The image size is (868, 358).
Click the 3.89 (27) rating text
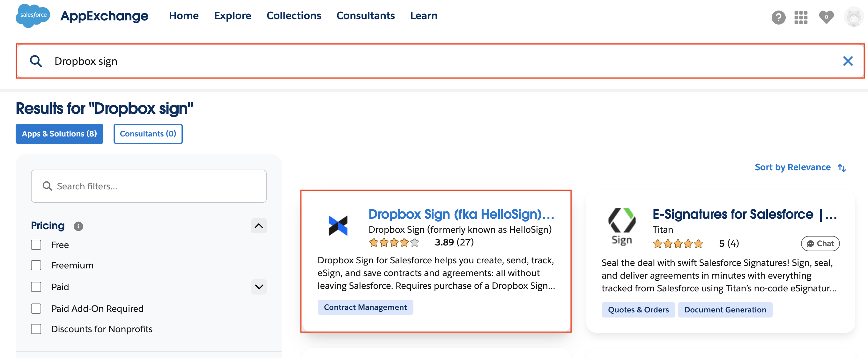[x=454, y=242]
